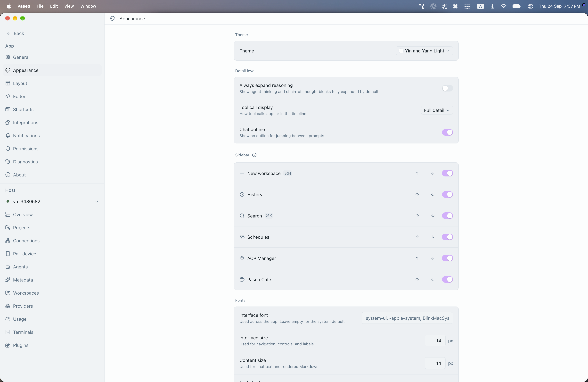Screen dimensions: 588x382
Task: Disable ACP Manager sidebar toggle
Action: pyautogui.click(x=447, y=258)
